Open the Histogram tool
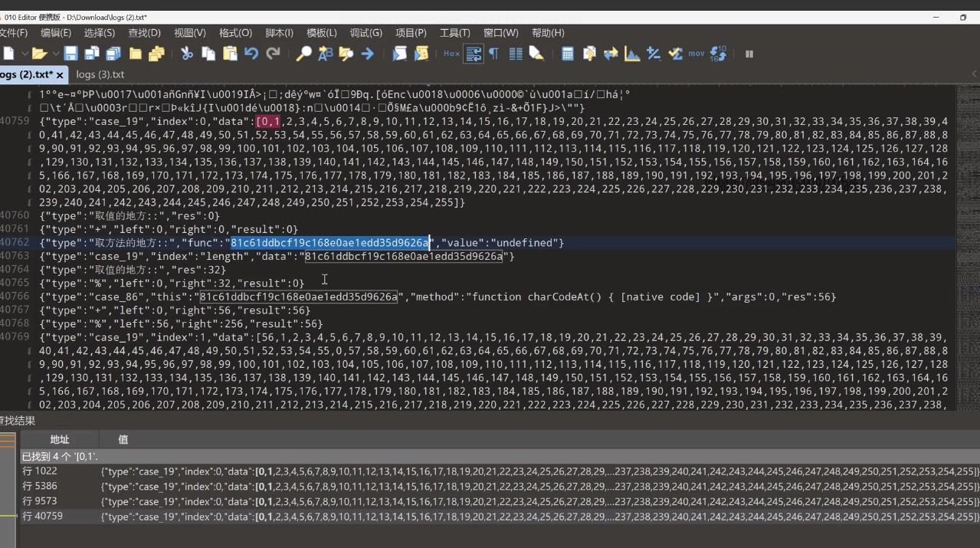Viewport: 980px width, 548px height. [632, 54]
